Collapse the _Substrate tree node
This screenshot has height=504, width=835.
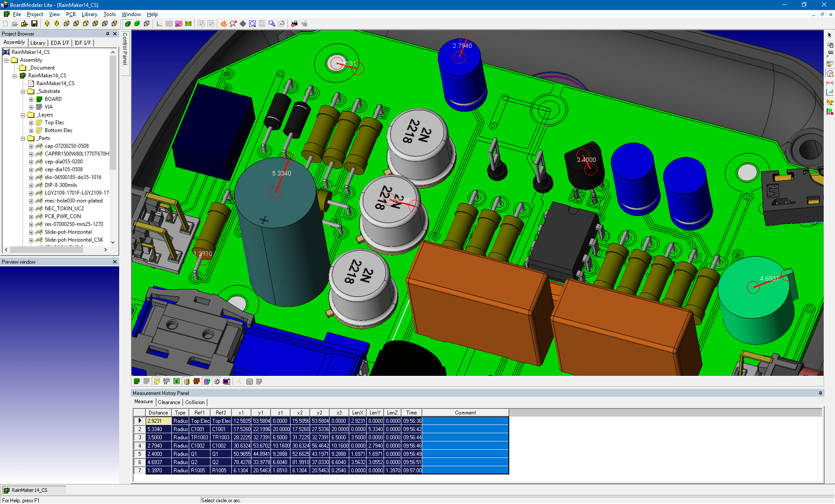[x=23, y=91]
